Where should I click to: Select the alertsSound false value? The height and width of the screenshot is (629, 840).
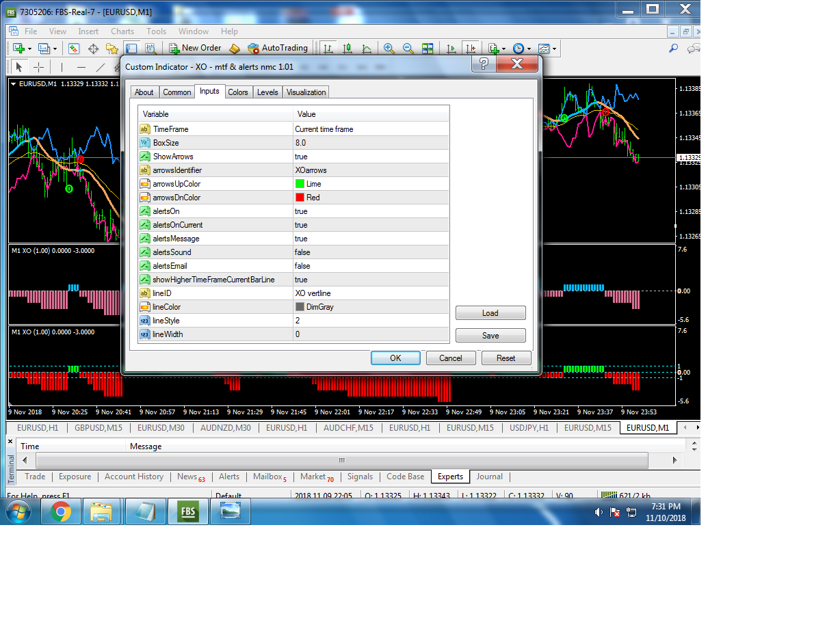pyautogui.click(x=371, y=252)
